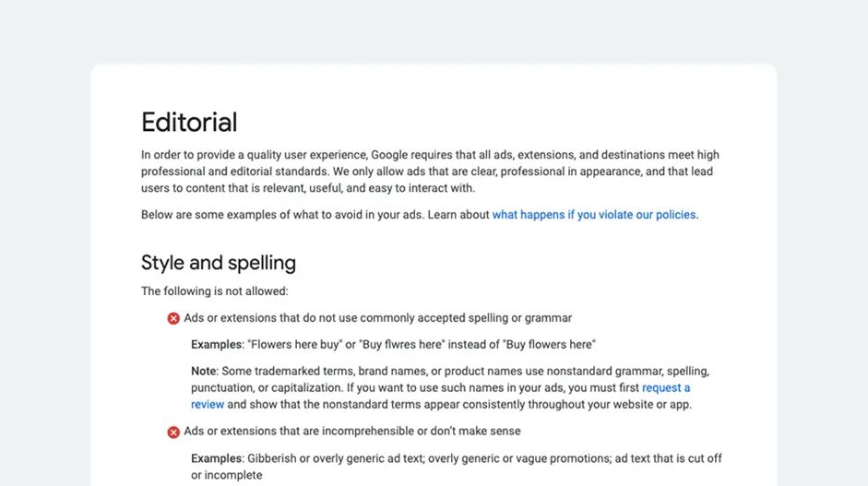Screen dimensions: 868x486
Task: Click the "Style and spelling" section heading
Action: (219, 263)
